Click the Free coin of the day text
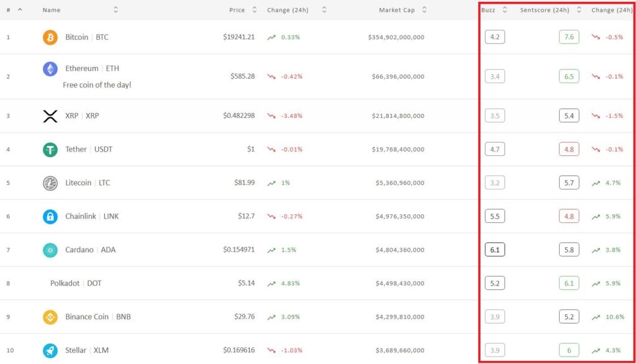The image size is (636, 364). pos(97,85)
